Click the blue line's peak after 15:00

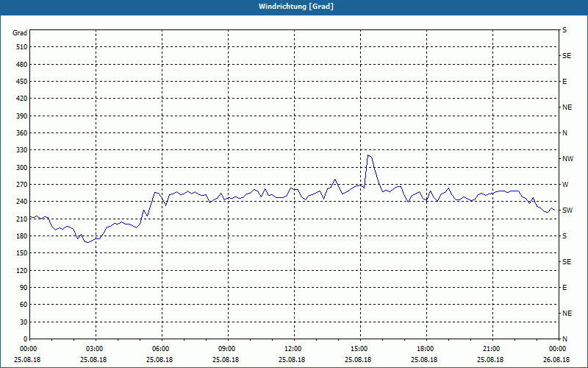pos(369,155)
